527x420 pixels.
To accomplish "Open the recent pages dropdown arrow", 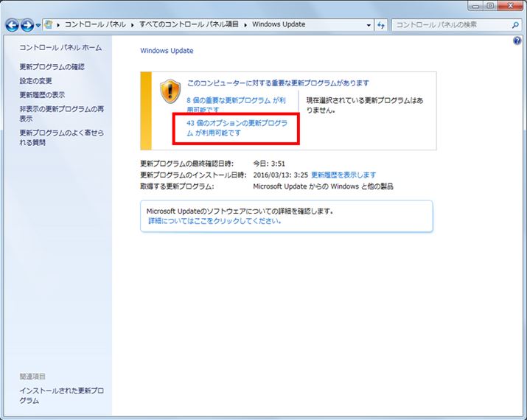I will coord(38,25).
